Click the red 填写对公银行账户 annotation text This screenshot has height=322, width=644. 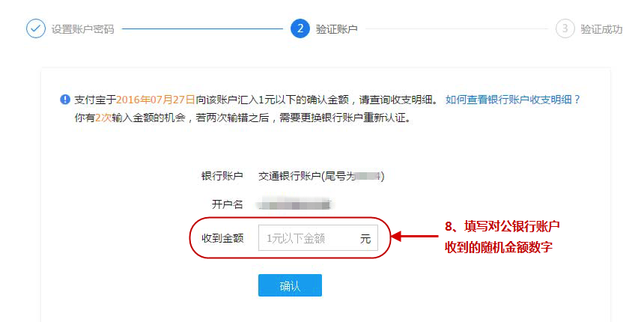502,226
